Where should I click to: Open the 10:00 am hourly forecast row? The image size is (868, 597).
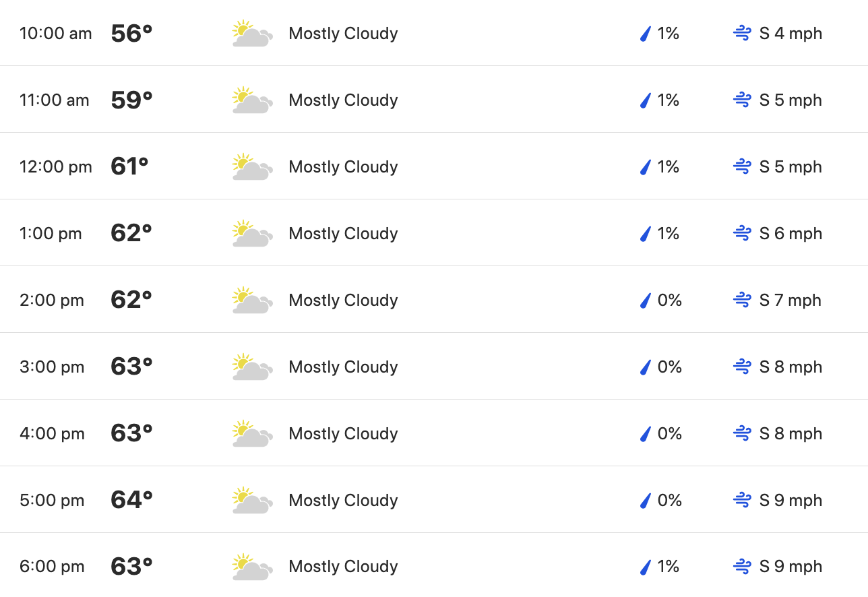coord(434,33)
